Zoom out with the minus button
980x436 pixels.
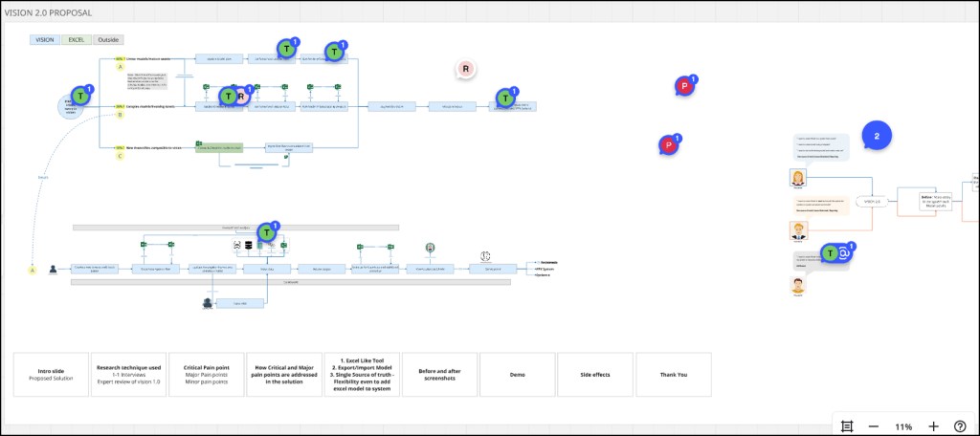pyautogui.click(x=873, y=425)
